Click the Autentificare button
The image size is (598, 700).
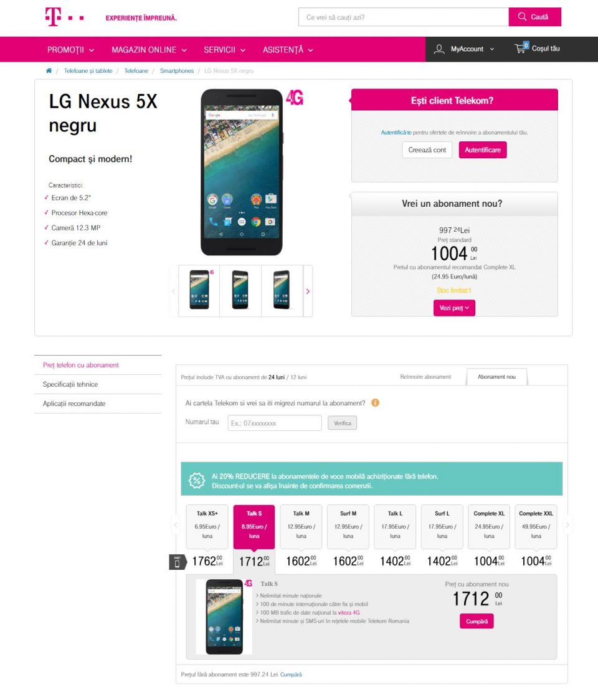[x=483, y=150]
